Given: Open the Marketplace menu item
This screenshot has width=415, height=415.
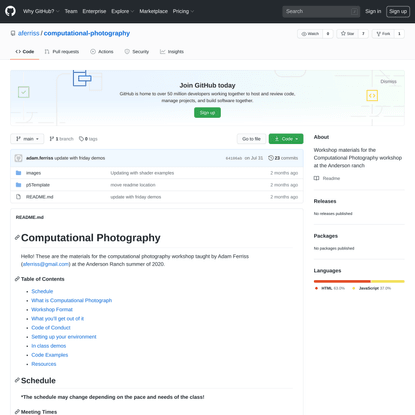Looking at the screenshot, I should [x=154, y=11].
